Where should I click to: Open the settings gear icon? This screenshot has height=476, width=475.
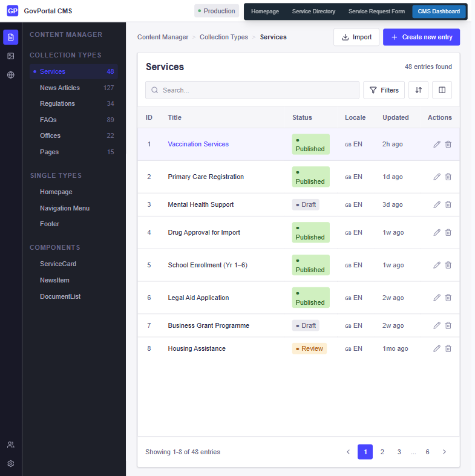click(x=11, y=463)
